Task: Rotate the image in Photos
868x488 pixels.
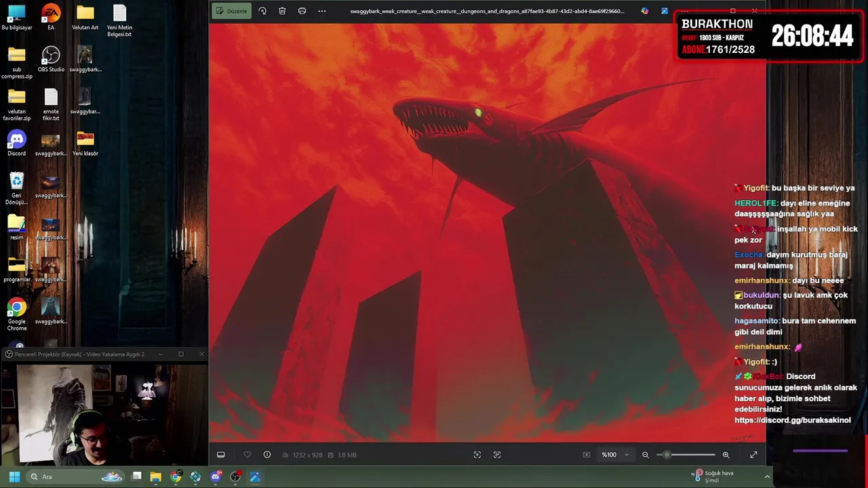Action: (x=262, y=11)
